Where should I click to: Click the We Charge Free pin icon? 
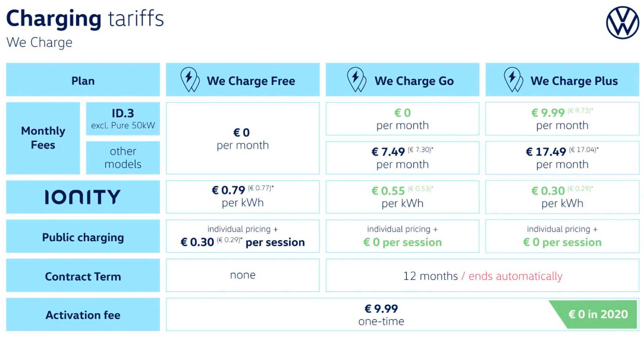(x=190, y=80)
